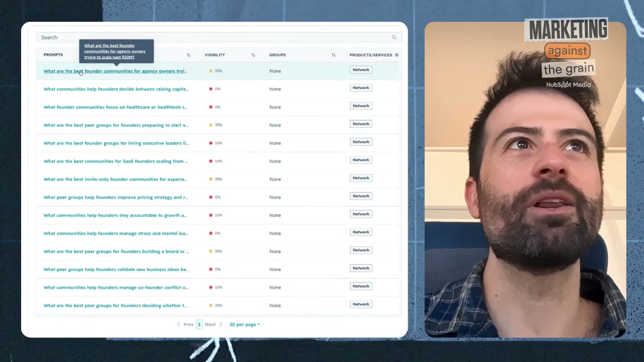Image resolution: width=644 pixels, height=362 pixels.
Task: Click the Network button on the first prompt row
Action: [361, 69]
